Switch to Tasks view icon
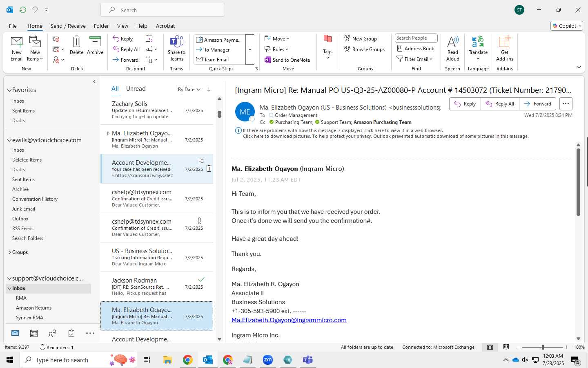This screenshot has height=368, width=588. pyautogui.click(x=71, y=333)
